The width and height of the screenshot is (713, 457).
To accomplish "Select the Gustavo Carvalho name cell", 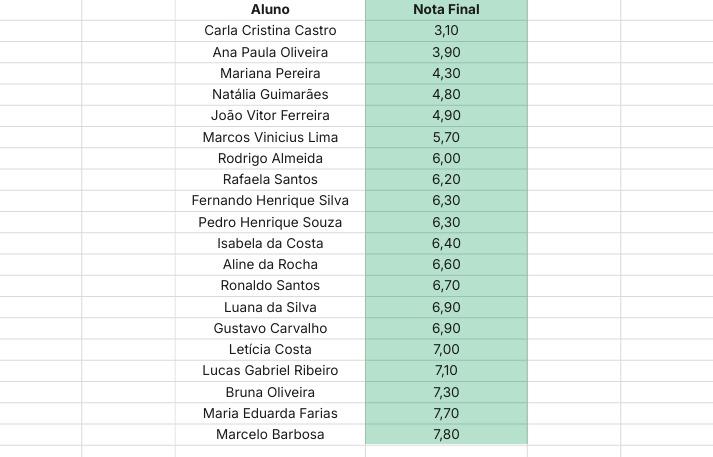I will [x=270, y=328].
